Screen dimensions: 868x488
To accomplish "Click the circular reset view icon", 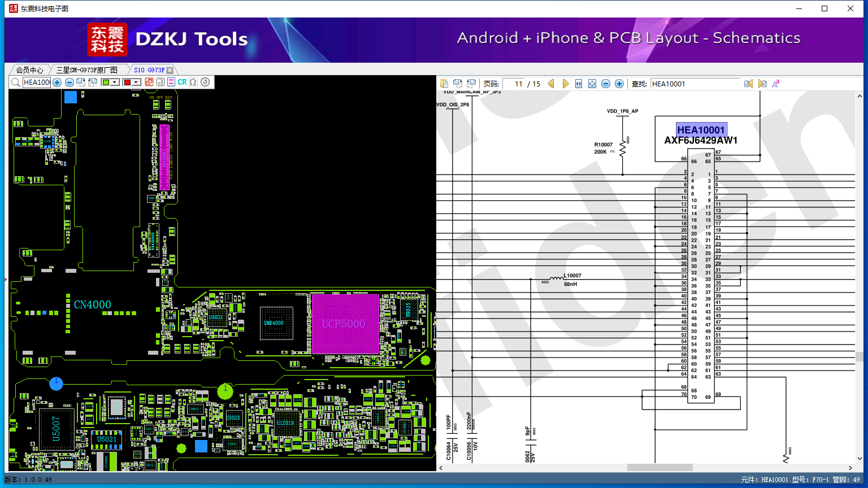I will [x=205, y=82].
